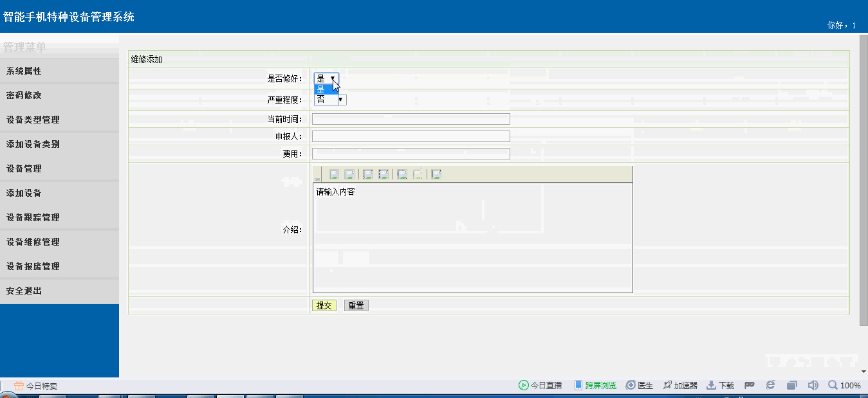868x398 pixels.
Task: Click the 100% zoom magnifier control
Action: click(844, 385)
